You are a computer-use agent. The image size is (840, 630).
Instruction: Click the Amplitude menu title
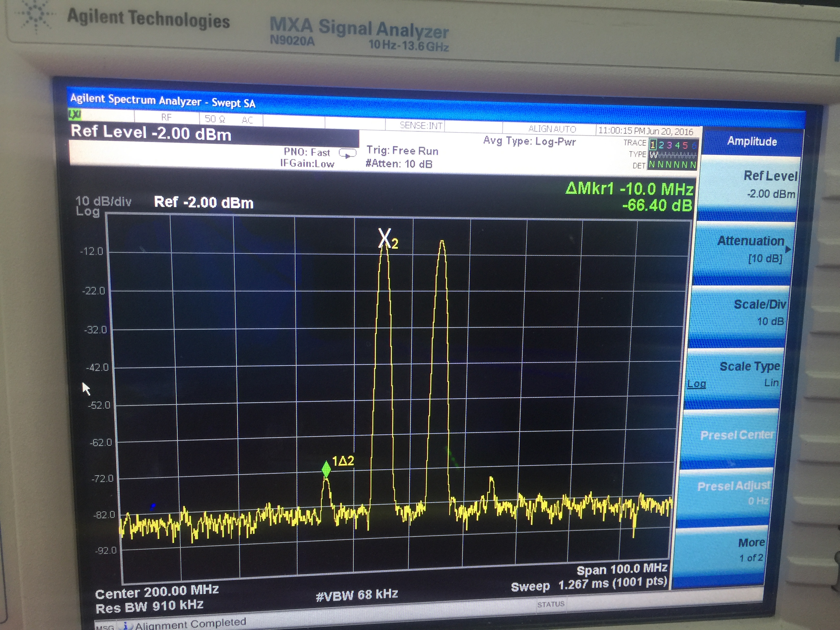point(752,141)
